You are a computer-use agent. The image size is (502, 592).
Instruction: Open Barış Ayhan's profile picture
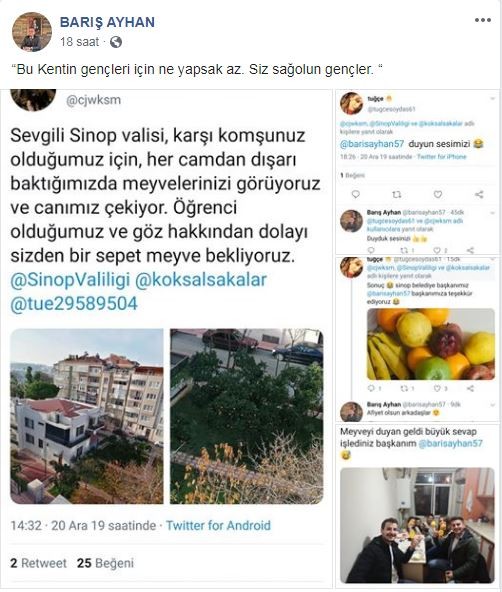32,32
